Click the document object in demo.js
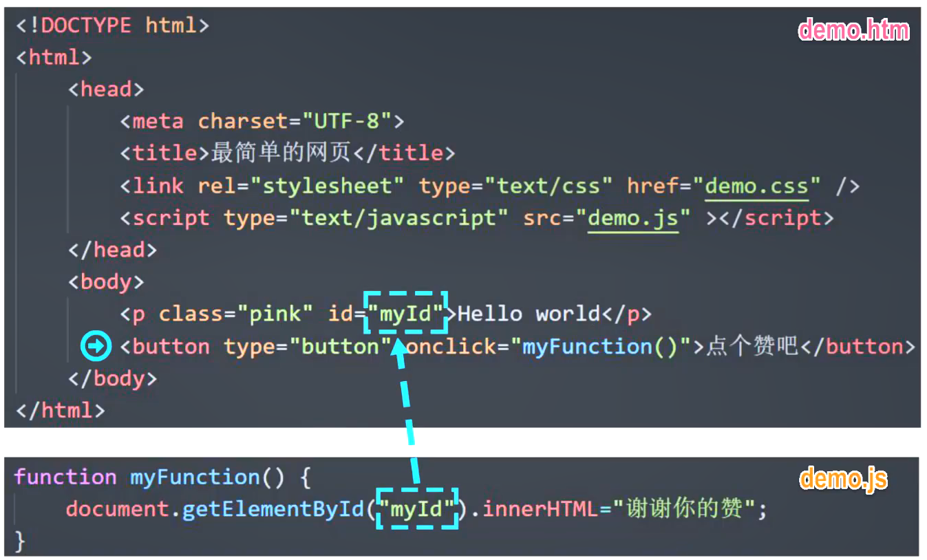Image resolution: width=927 pixels, height=560 pixels. (118, 509)
